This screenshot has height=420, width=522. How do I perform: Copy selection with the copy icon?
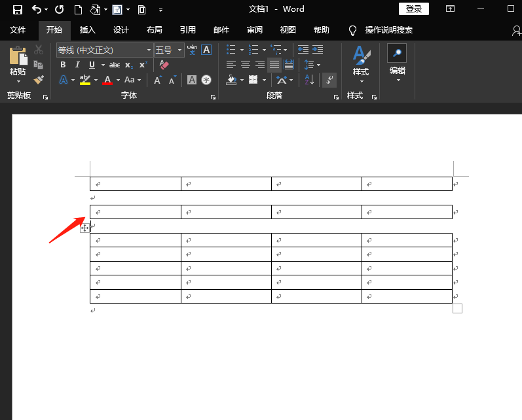pos(39,65)
